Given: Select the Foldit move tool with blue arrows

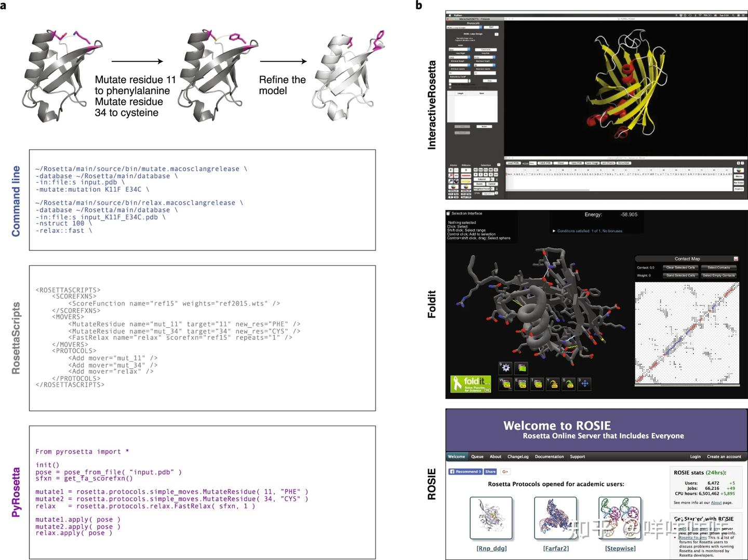Looking at the screenshot, I should (585, 383).
